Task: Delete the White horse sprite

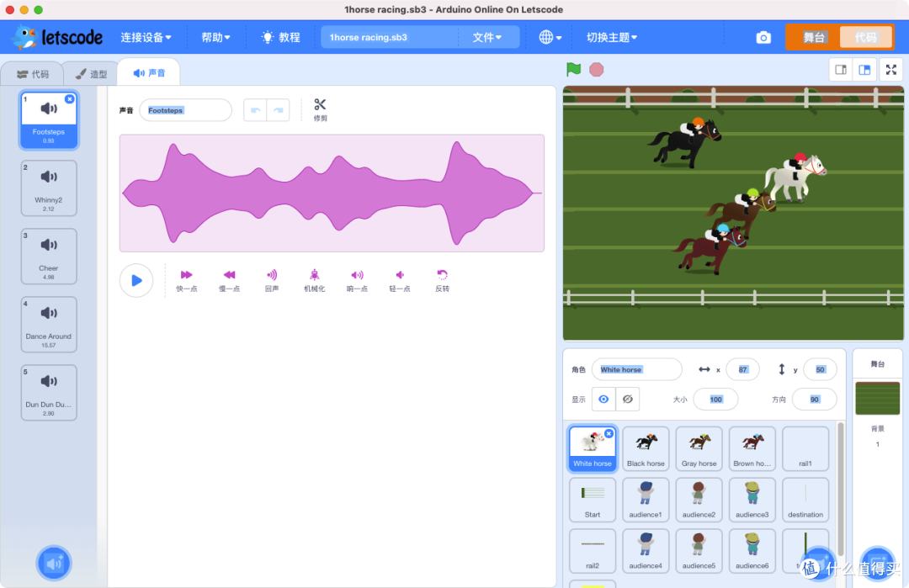Action: click(609, 433)
